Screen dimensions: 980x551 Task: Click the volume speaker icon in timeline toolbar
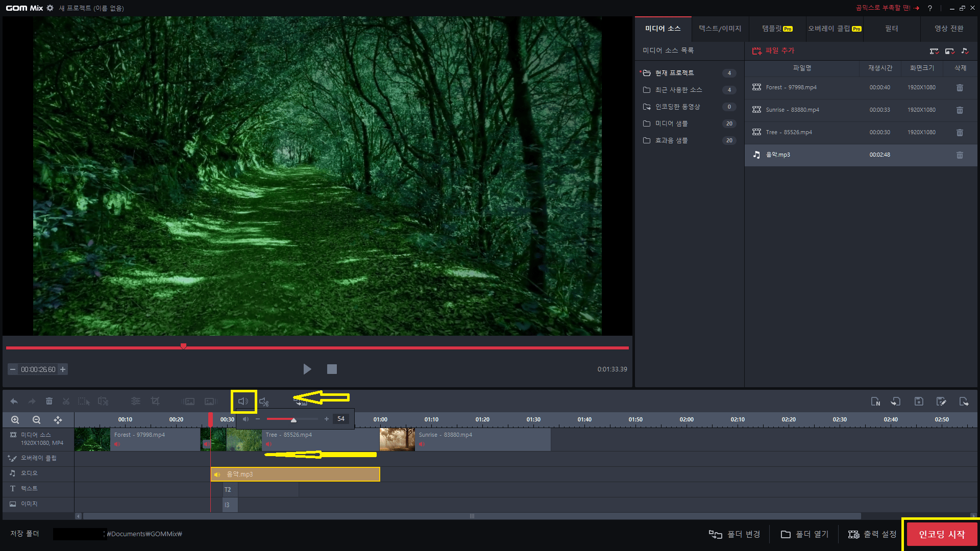243,402
